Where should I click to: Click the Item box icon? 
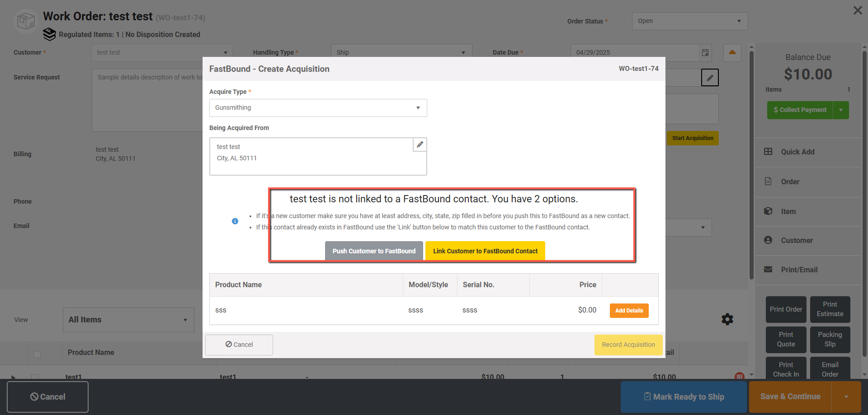tap(768, 211)
